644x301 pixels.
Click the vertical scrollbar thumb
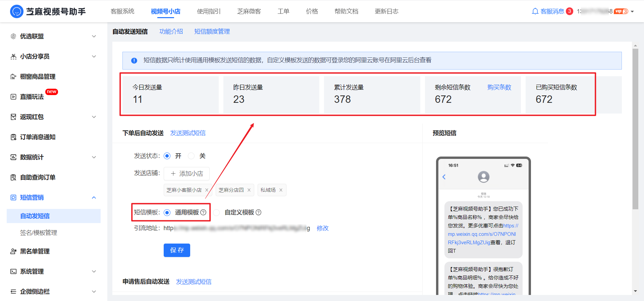coord(635,129)
